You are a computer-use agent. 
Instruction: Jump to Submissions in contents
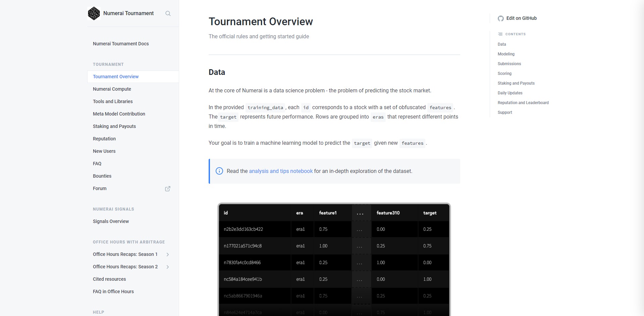tap(509, 64)
